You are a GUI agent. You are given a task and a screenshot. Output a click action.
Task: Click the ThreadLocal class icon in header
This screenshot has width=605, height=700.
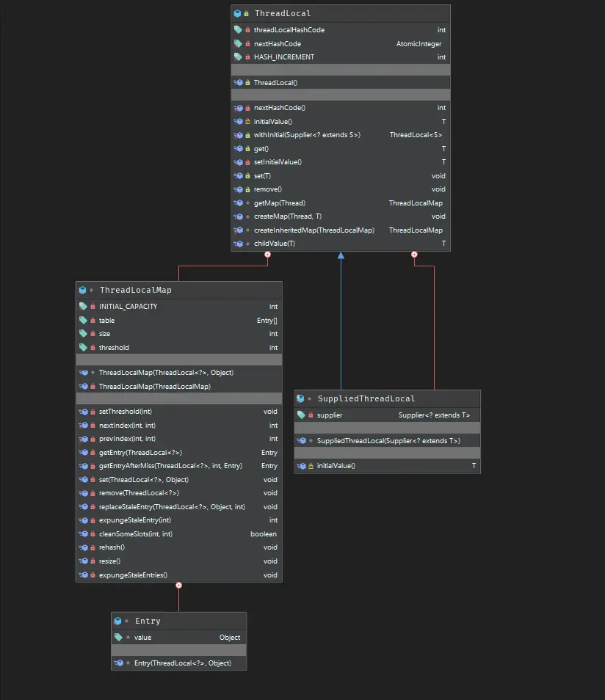click(237, 13)
